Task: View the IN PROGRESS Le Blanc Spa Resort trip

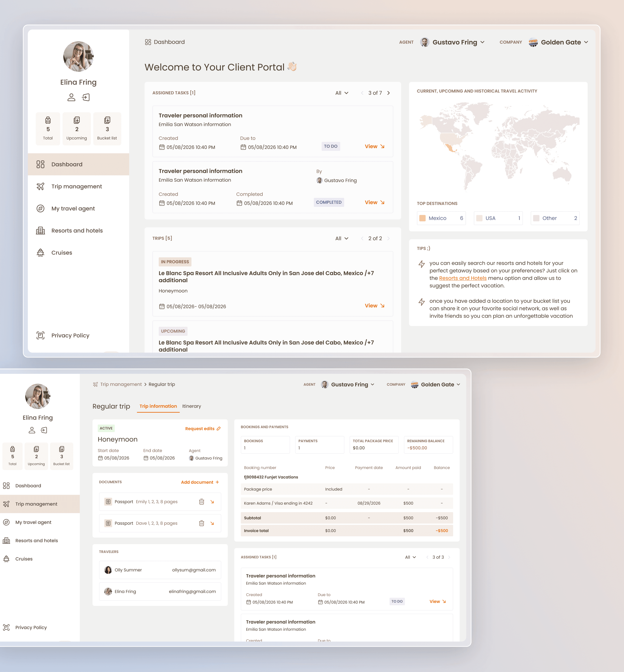Action: coord(374,306)
